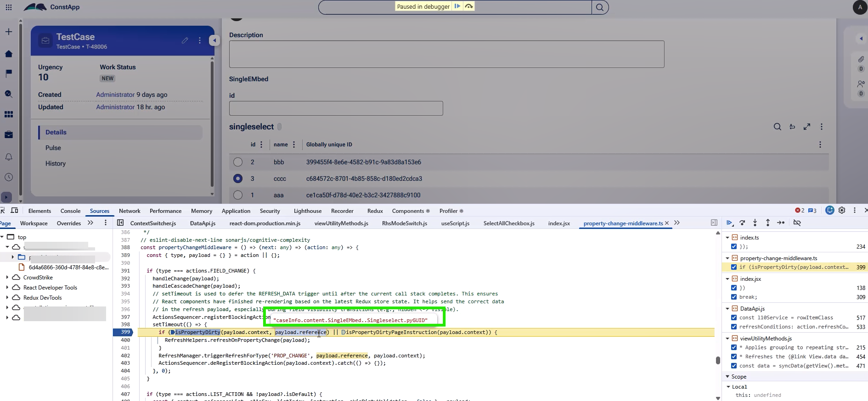Click Step out of current function
868x401 pixels.
pos(768,223)
